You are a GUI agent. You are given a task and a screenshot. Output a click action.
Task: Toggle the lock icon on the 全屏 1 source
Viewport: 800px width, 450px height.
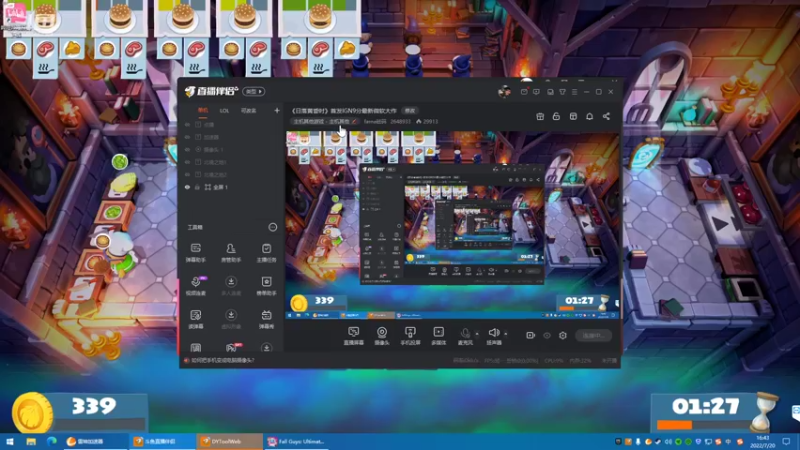(x=197, y=187)
